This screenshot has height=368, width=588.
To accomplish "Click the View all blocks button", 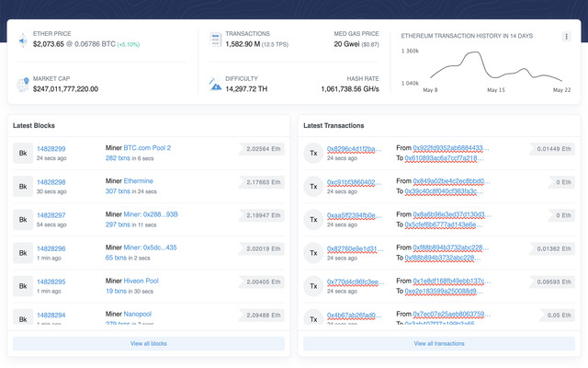I will (x=149, y=343).
